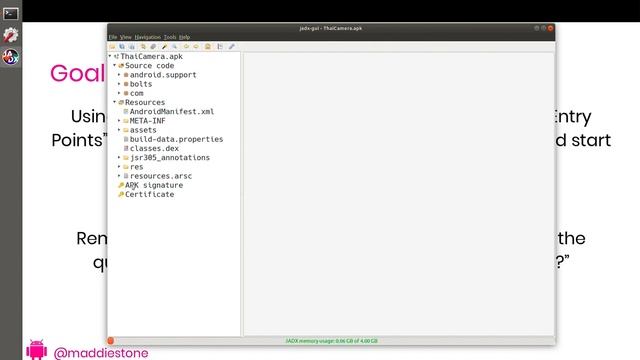Open AndroidManifest.xml from the tree

pos(172,111)
